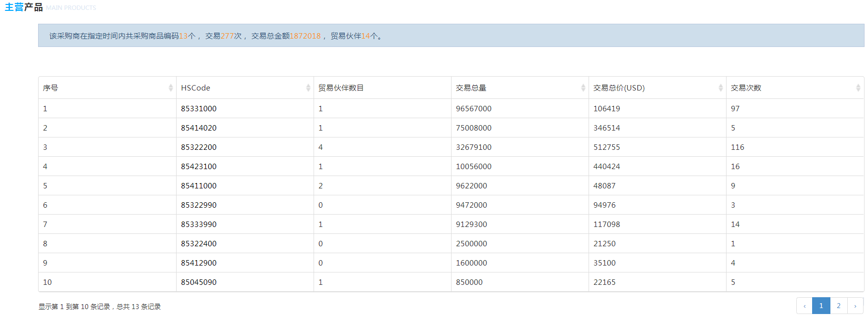Viewport: 868px width, 316px height.
Task: Sort by 交易总价(USD) using the arrow icon
Action: pos(721,88)
